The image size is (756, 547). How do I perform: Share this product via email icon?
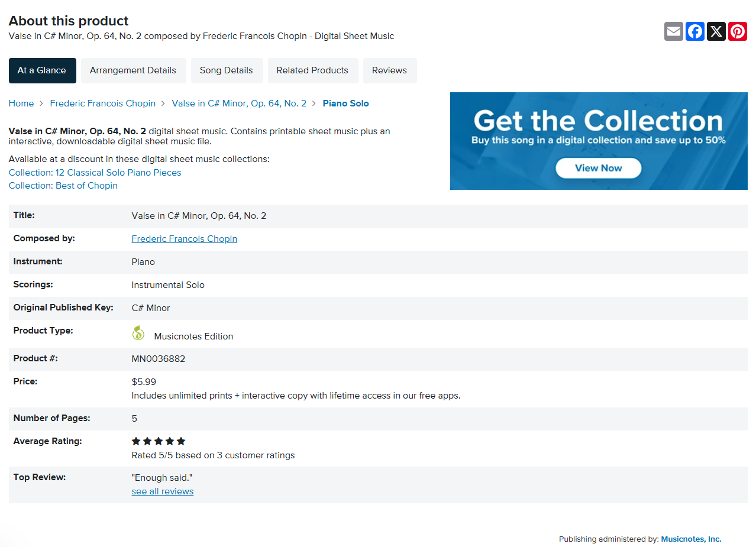674,31
